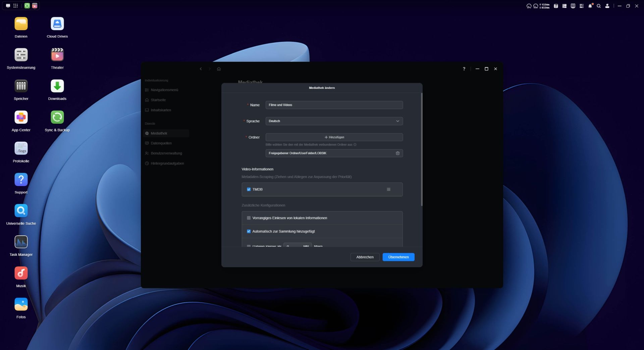Screen dimensions: 644x350
Task: Open the notification bell in top bar
Action: click(590, 6)
